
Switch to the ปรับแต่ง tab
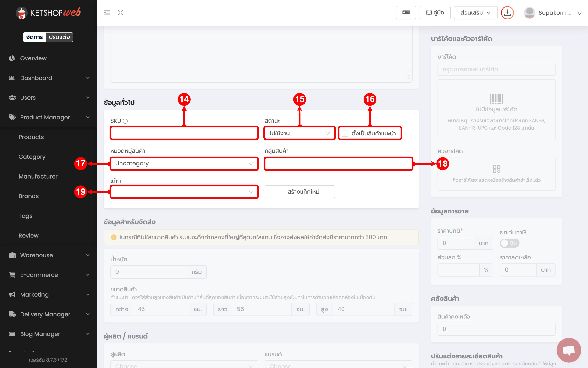coord(59,37)
